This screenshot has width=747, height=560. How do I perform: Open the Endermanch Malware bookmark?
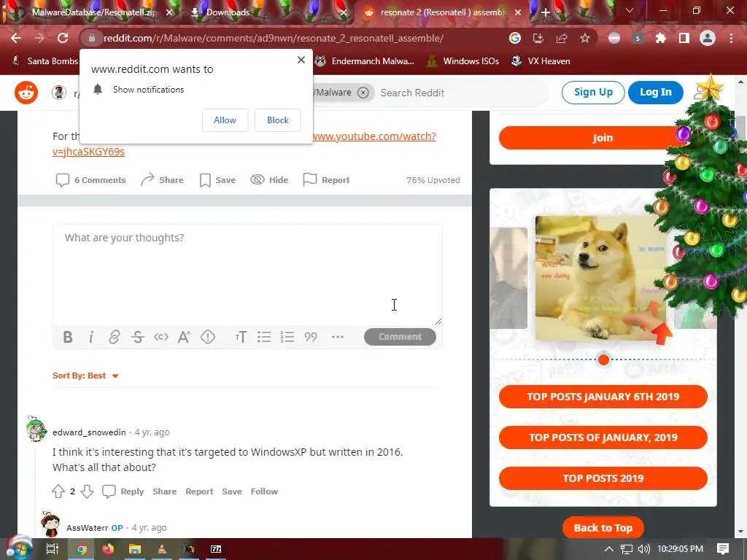[x=365, y=61]
